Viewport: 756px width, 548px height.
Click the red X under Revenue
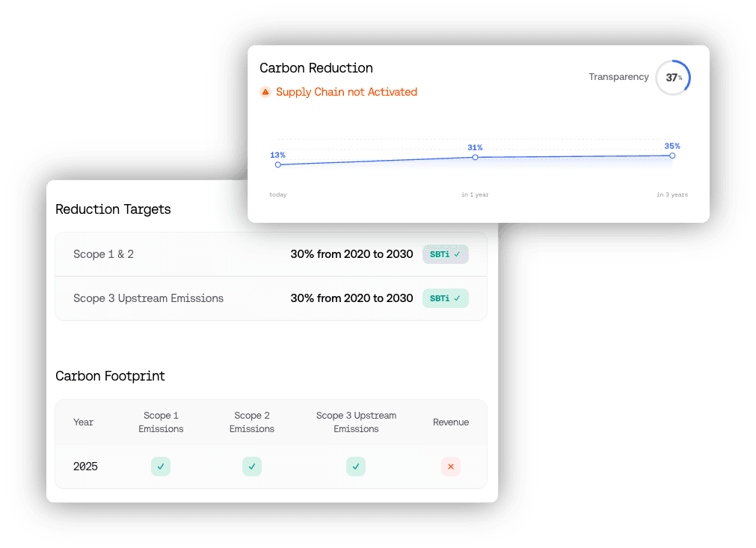(x=451, y=467)
